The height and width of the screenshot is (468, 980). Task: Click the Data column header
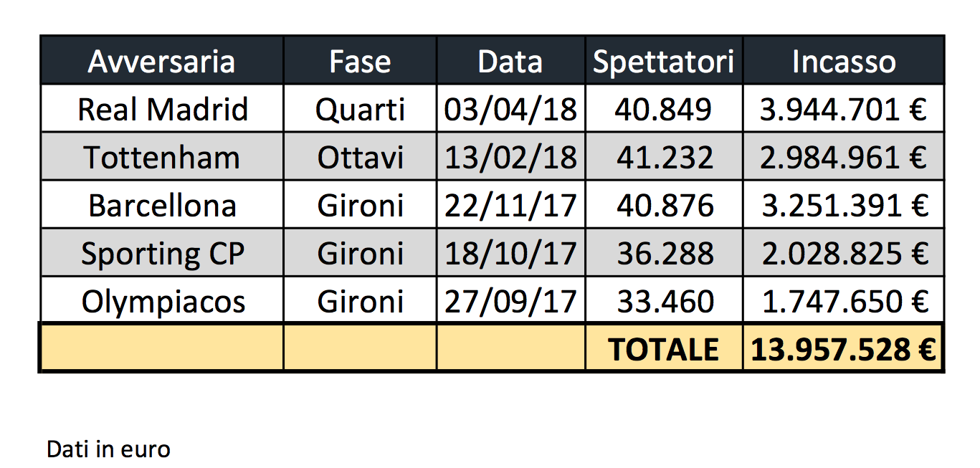coord(510,62)
